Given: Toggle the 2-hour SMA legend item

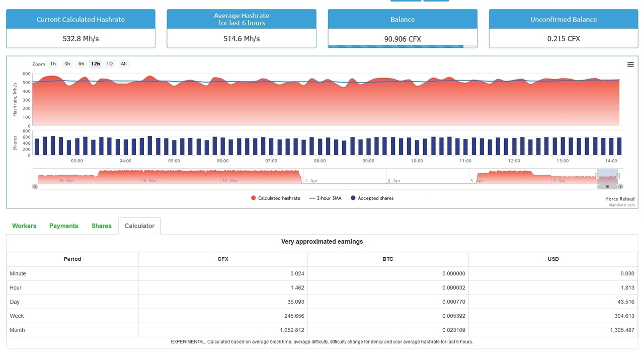Looking at the screenshot, I should tap(326, 198).
